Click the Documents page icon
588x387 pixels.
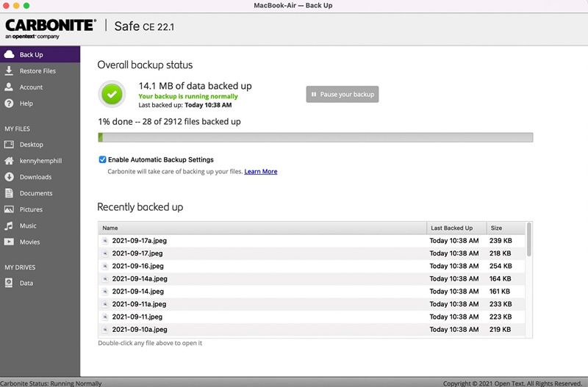click(9, 193)
